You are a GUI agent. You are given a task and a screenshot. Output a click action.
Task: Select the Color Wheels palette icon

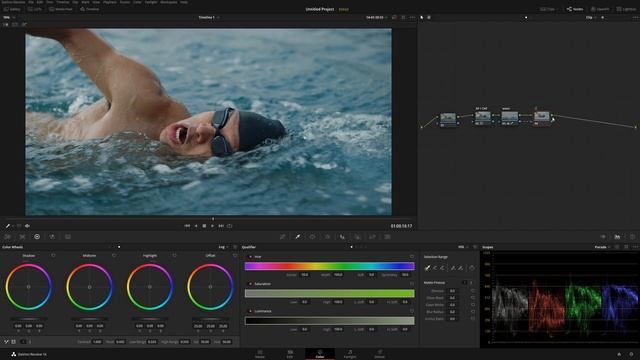point(37,237)
